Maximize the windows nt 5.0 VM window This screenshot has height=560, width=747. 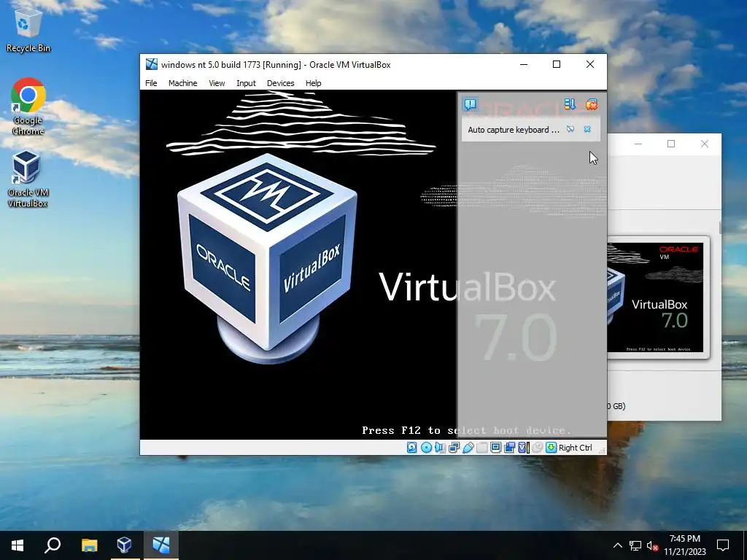pos(557,64)
